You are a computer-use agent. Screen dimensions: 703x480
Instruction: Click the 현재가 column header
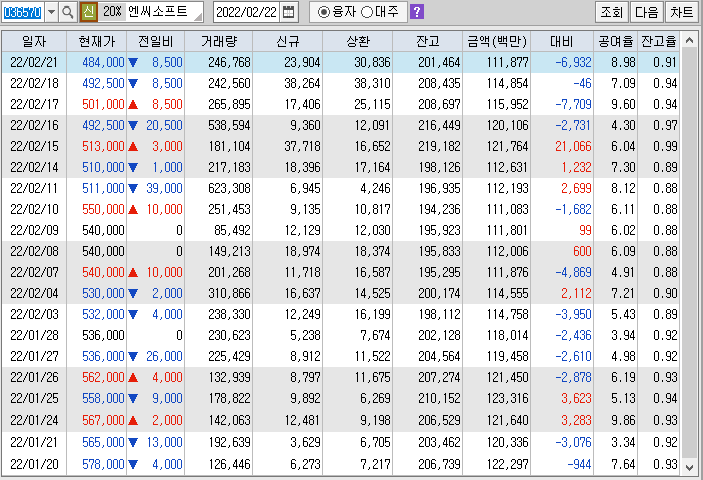[96, 42]
